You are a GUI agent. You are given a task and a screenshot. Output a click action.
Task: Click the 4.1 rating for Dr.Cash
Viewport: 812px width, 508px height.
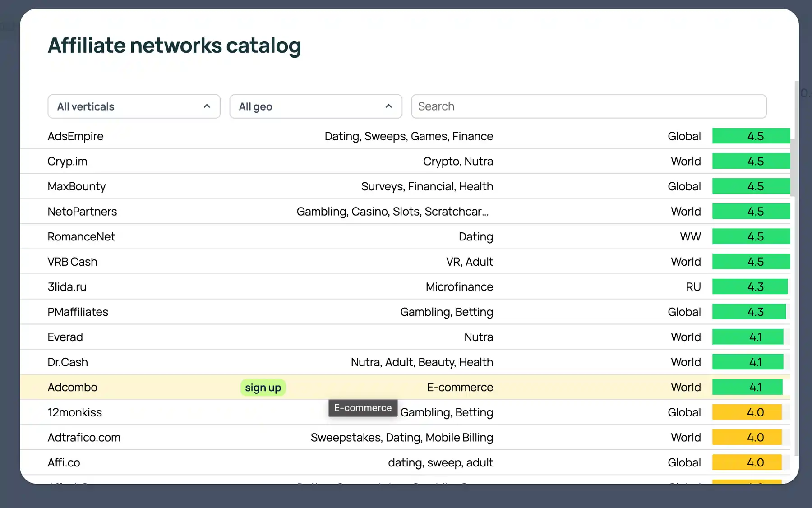tap(748, 362)
